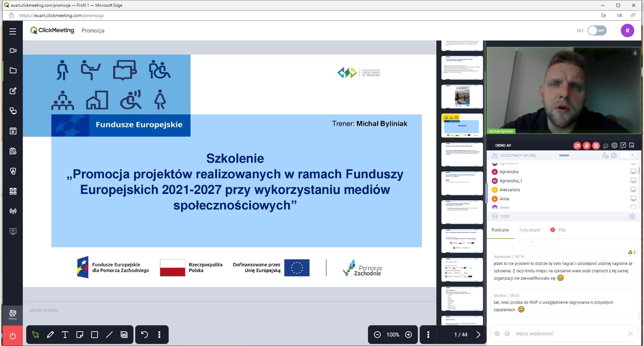Click the microphone icon on video feed

[x=635, y=53]
